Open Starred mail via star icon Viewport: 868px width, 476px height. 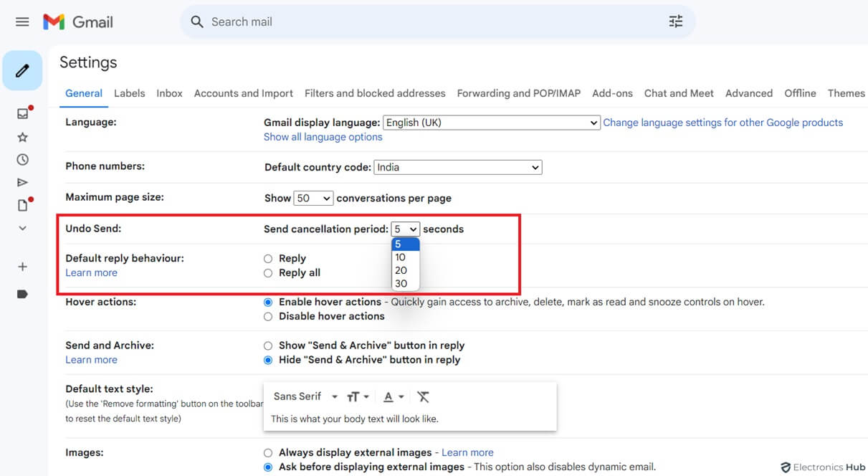coord(22,137)
